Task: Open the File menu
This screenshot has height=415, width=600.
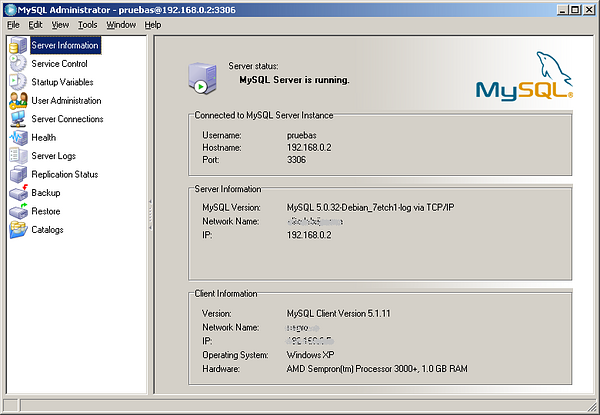Action: (13, 24)
